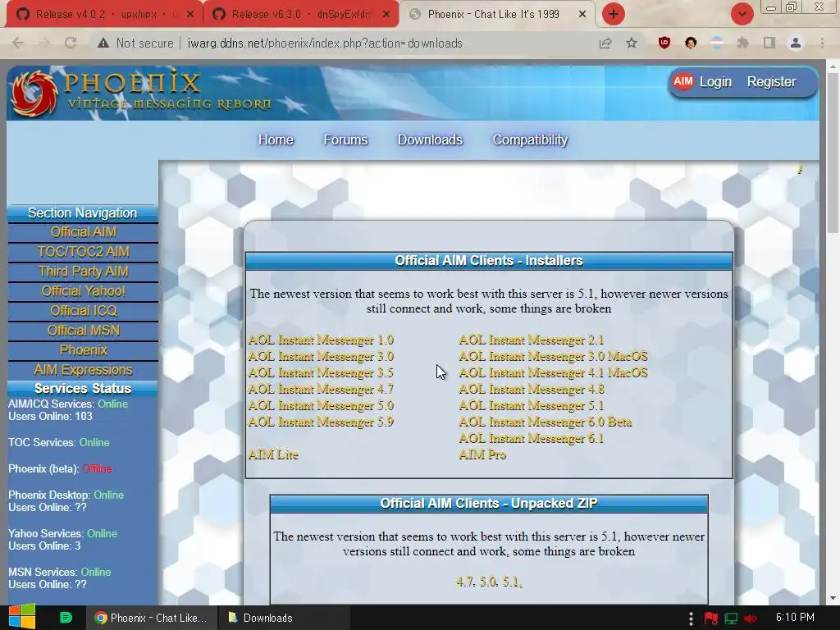The height and width of the screenshot is (630, 840).
Task: Click the avatar face extension icon
Action: click(x=691, y=43)
